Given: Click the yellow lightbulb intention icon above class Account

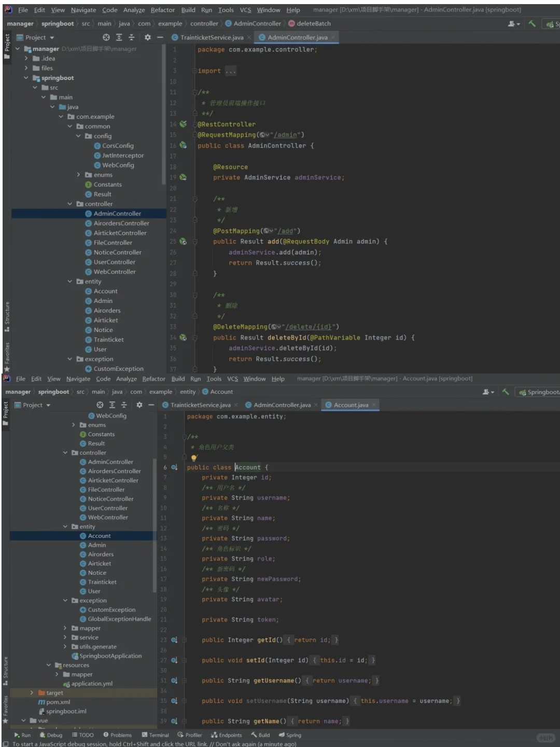Looking at the screenshot, I should pyautogui.click(x=194, y=458).
